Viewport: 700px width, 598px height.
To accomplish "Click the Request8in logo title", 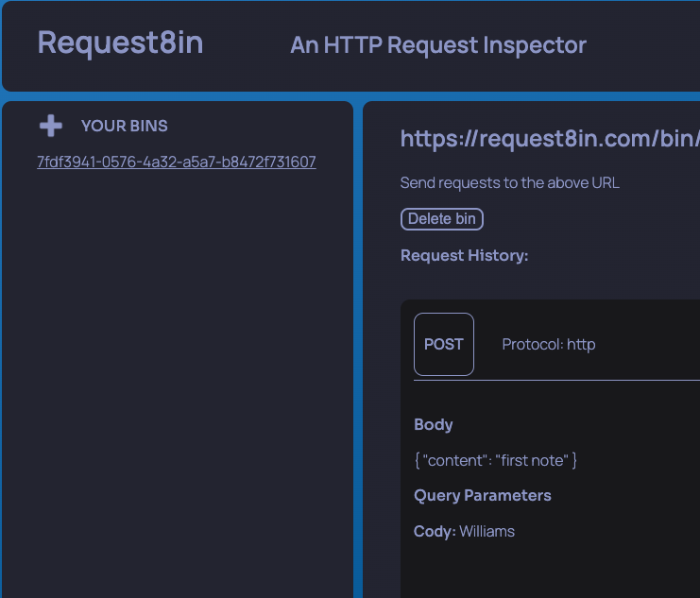I will [121, 43].
